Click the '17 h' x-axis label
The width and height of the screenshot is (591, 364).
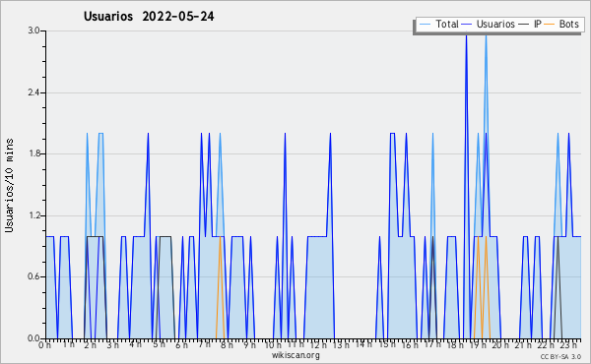point(432,344)
